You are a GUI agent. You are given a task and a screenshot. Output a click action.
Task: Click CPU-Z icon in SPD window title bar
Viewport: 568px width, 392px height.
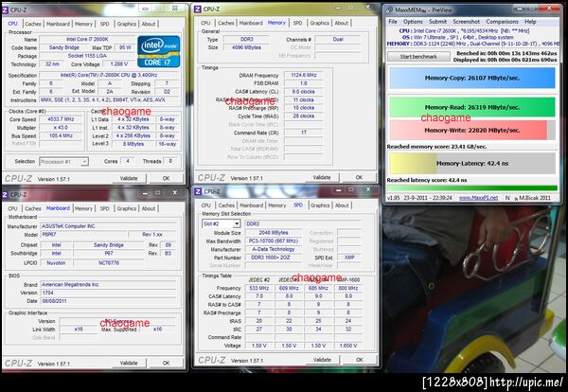[198, 191]
